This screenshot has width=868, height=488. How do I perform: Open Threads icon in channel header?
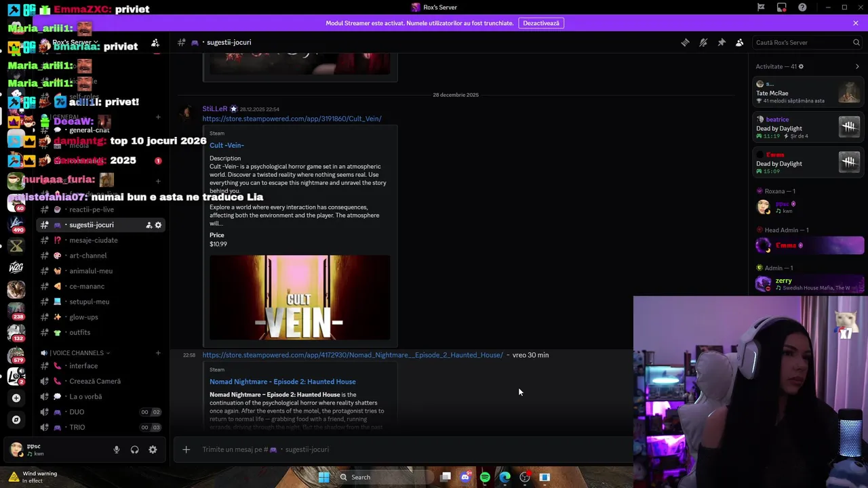(685, 42)
